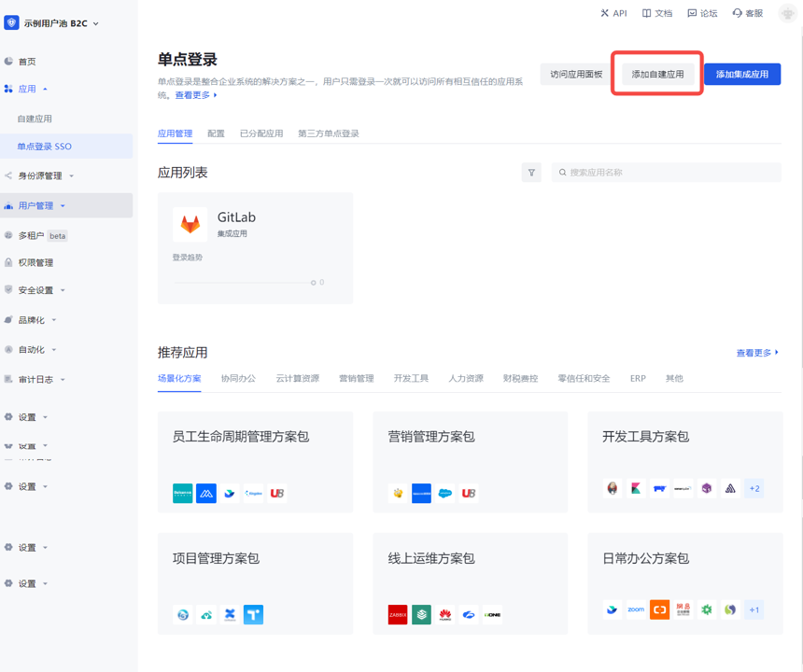The image size is (803, 672).
Task: Go to 首页 in the sidebar
Action: pyautogui.click(x=27, y=62)
